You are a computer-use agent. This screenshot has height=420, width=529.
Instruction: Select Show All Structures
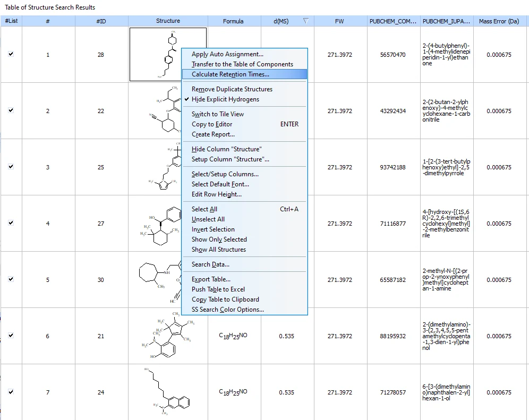pyautogui.click(x=245, y=250)
